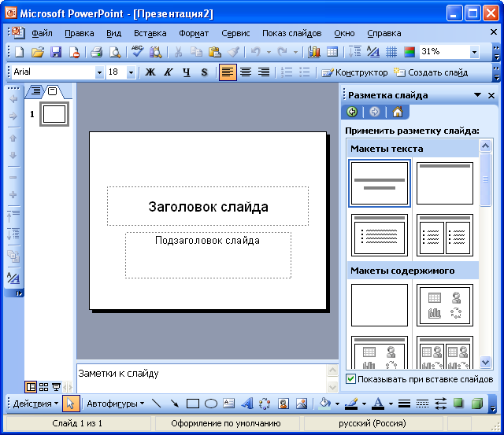
Task: Go to task pane home
Action: click(x=398, y=112)
